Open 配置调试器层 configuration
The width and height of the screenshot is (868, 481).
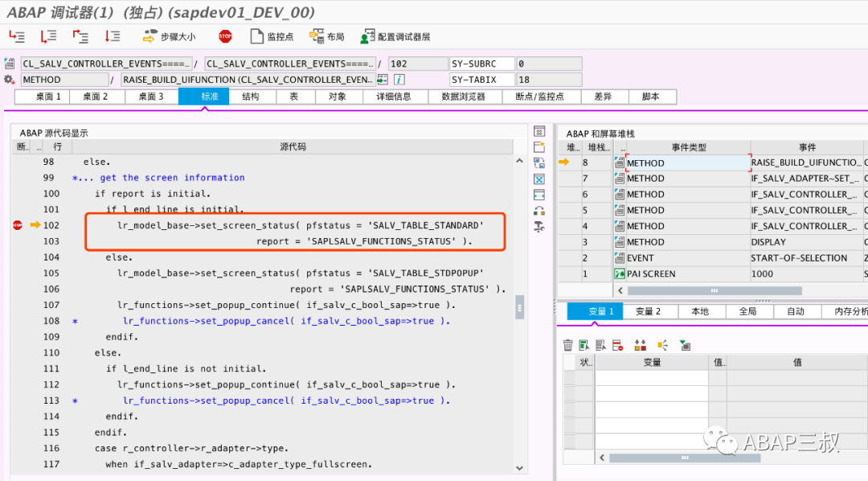pyautogui.click(x=395, y=36)
